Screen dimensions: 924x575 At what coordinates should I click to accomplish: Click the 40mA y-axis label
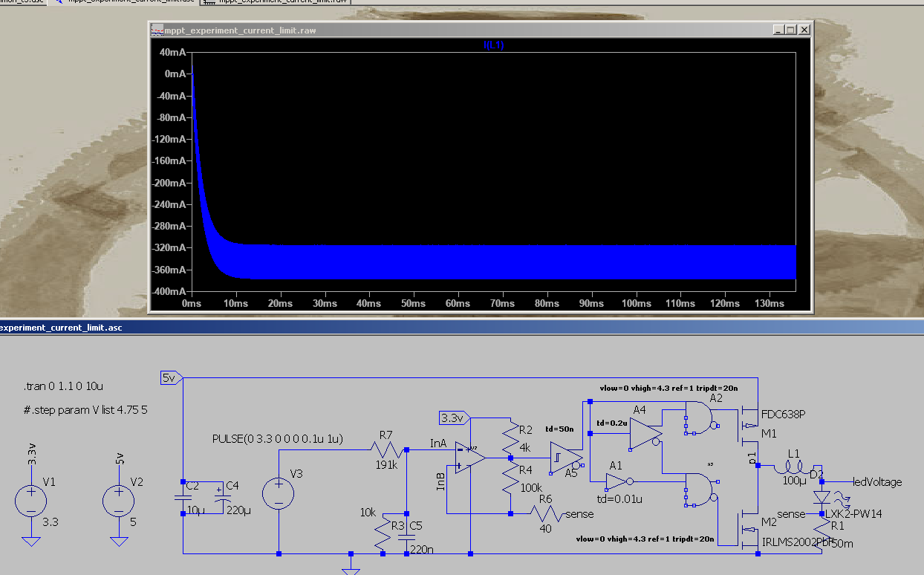(x=172, y=52)
